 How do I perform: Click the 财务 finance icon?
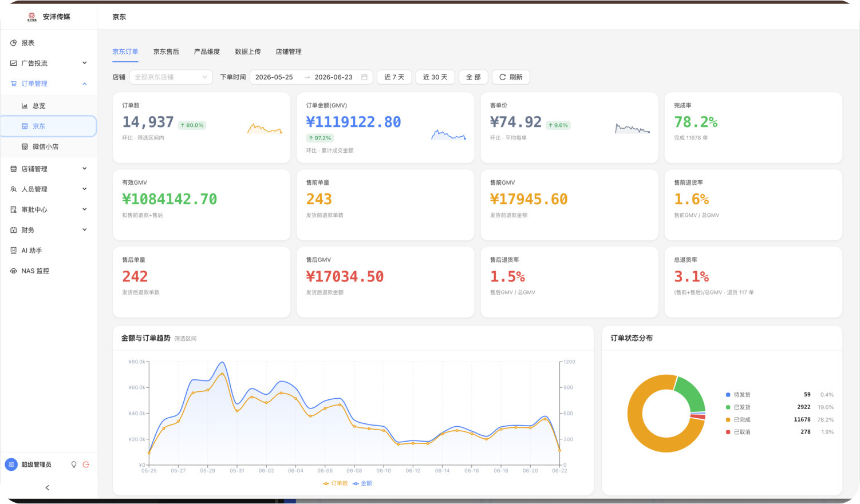tap(14, 230)
